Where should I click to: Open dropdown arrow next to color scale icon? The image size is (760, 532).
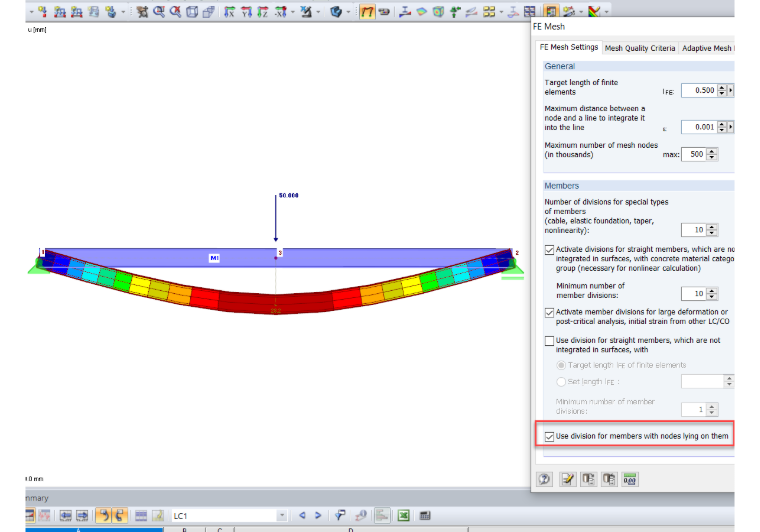coord(606,12)
